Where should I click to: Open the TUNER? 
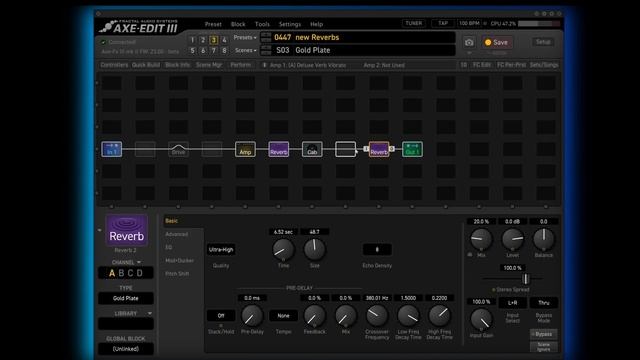(413, 24)
